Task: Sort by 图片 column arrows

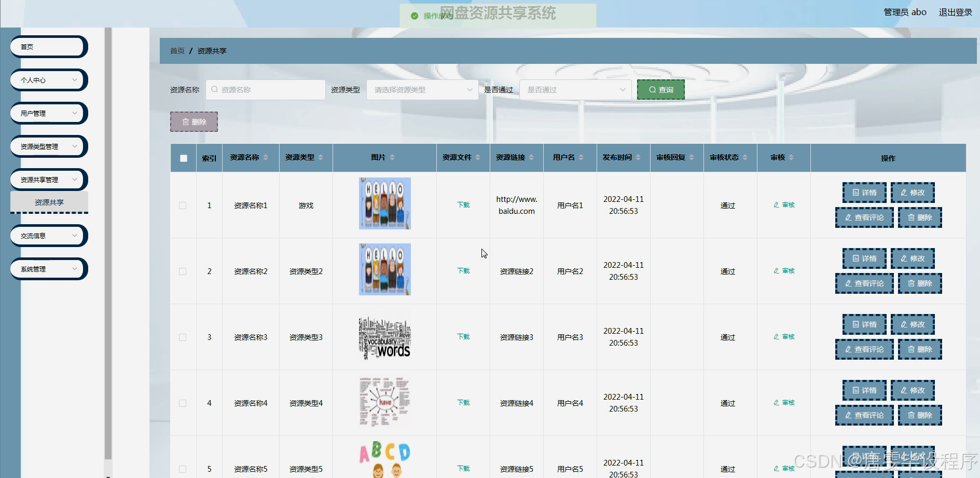Action: coord(392,158)
